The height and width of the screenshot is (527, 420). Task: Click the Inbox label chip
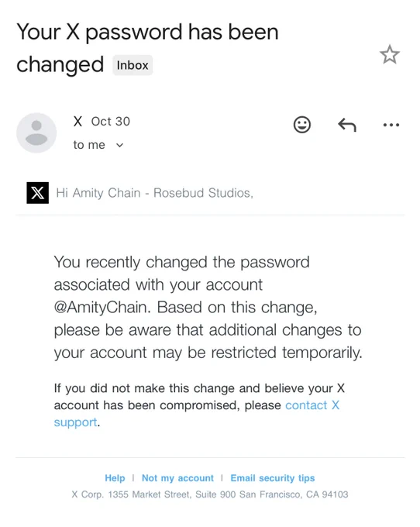133,65
